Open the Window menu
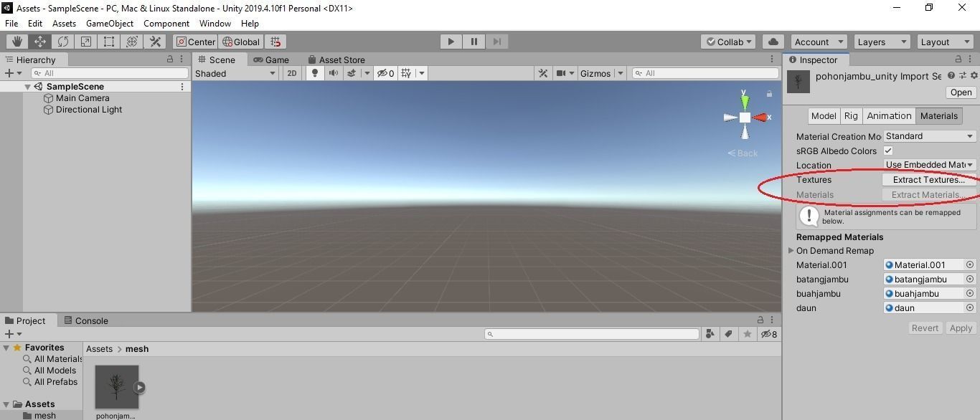980x420 pixels. pos(215,23)
